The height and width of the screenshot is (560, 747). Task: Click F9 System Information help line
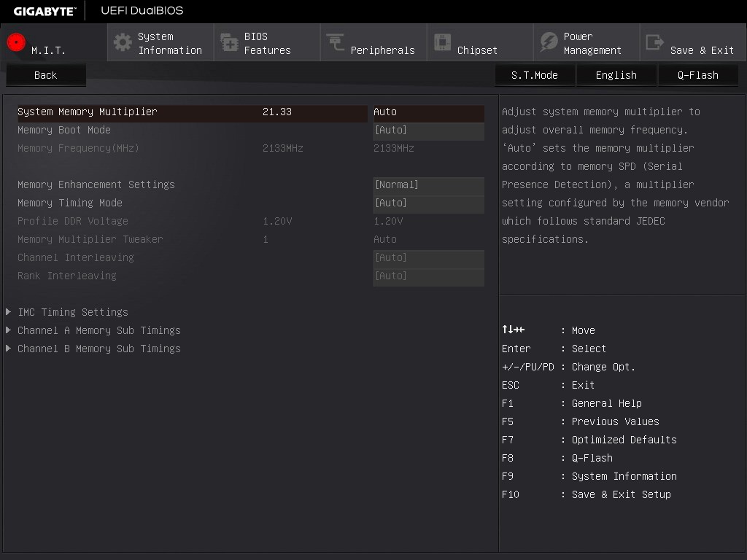point(589,476)
